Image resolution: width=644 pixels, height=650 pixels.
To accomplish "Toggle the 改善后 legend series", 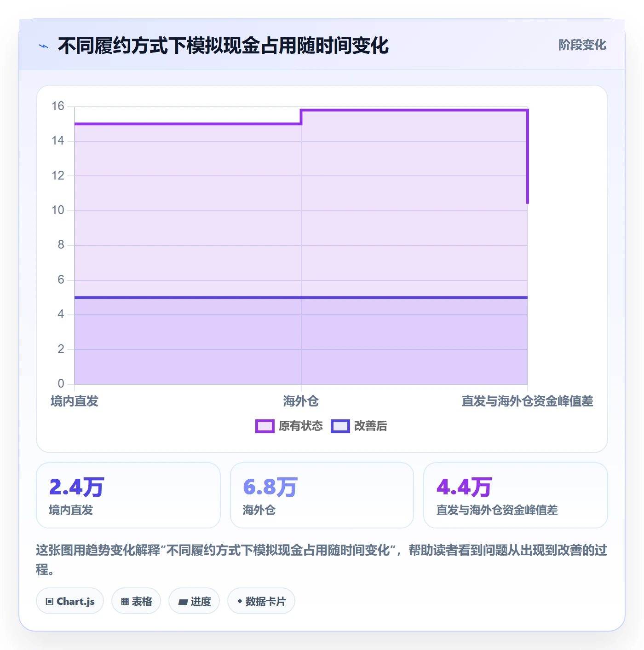I will tap(359, 426).
